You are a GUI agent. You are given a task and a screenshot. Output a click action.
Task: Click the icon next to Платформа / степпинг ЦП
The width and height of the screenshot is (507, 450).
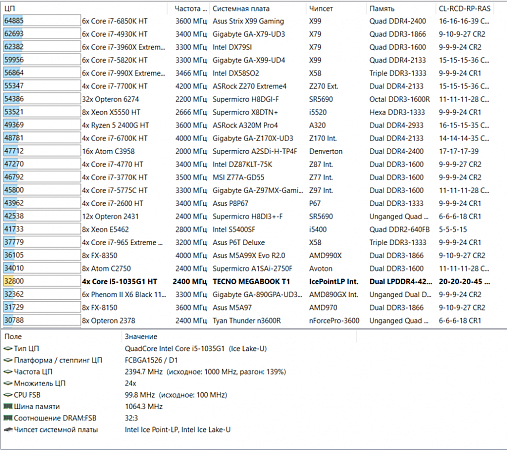(x=8, y=360)
